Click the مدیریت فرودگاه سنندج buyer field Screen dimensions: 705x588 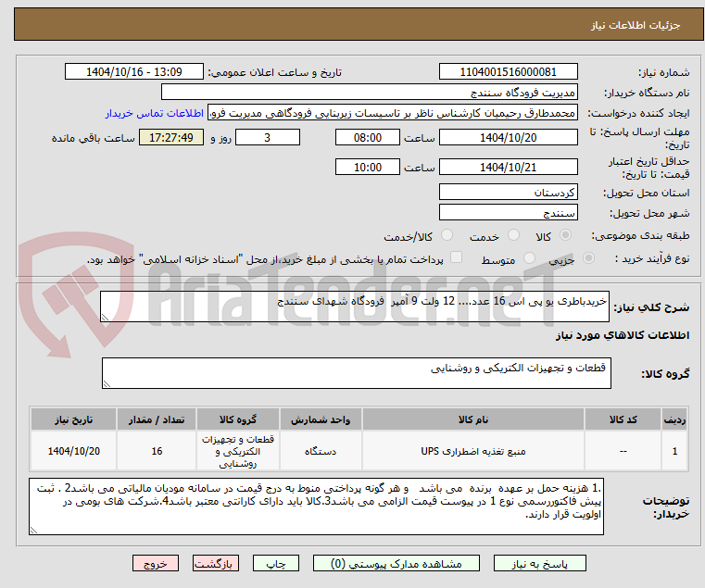tap(369, 93)
